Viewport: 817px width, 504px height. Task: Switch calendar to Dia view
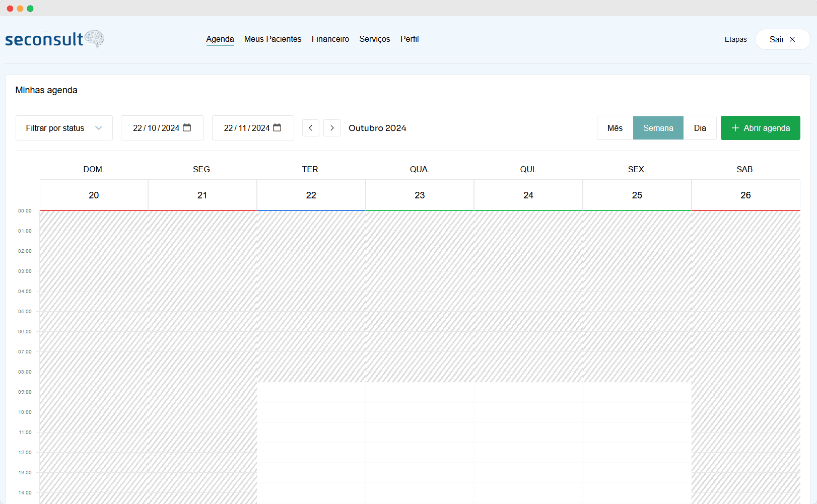pos(700,128)
